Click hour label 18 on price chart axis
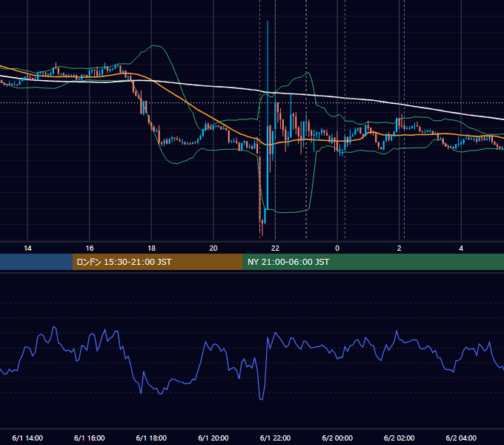 click(x=151, y=248)
